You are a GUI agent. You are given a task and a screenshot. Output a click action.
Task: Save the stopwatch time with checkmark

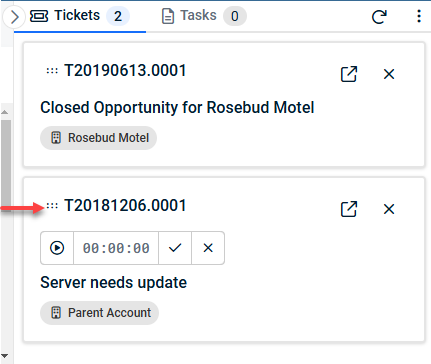coord(175,248)
